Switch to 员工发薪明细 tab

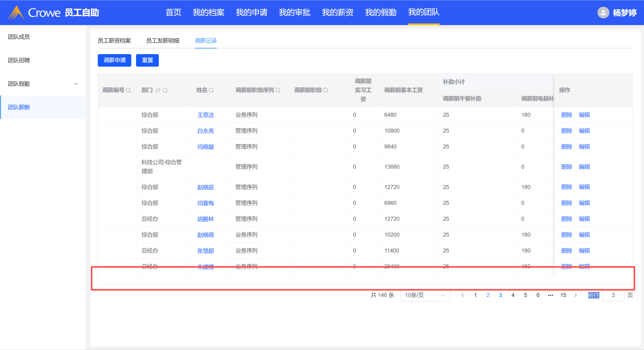point(162,41)
